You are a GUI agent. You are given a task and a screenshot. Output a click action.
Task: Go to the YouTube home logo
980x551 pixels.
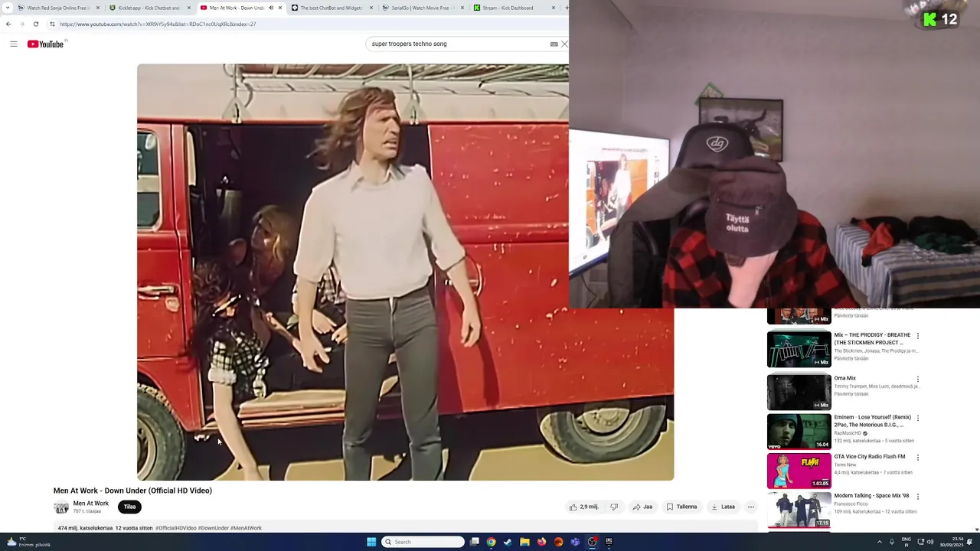[x=46, y=44]
